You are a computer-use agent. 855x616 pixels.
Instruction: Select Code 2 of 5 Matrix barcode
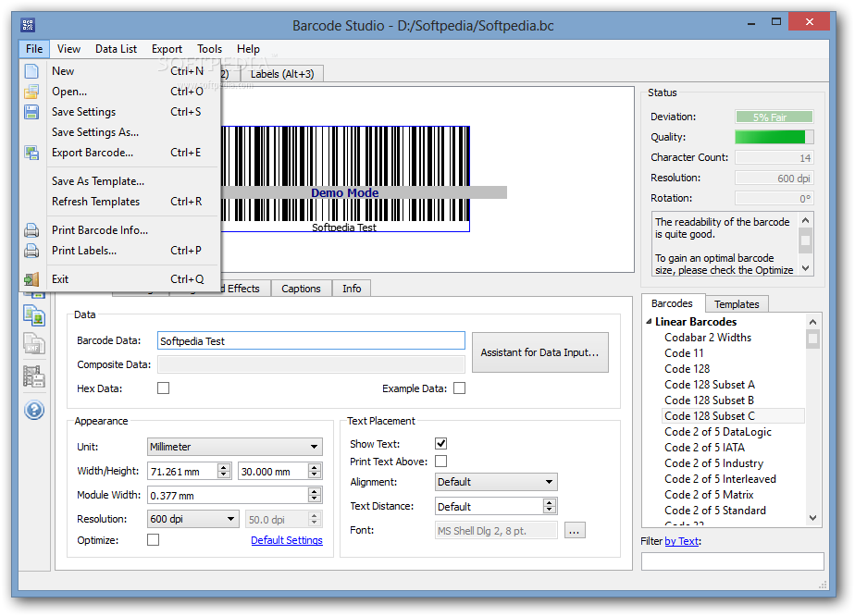tap(709, 495)
